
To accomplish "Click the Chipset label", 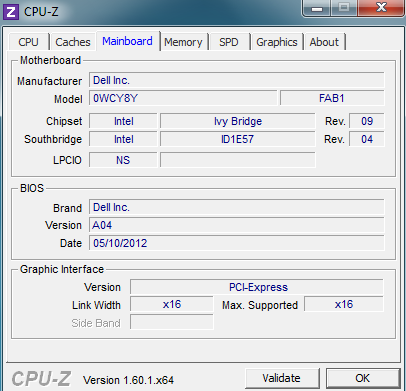I will pyautogui.click(x=64, y=121).
